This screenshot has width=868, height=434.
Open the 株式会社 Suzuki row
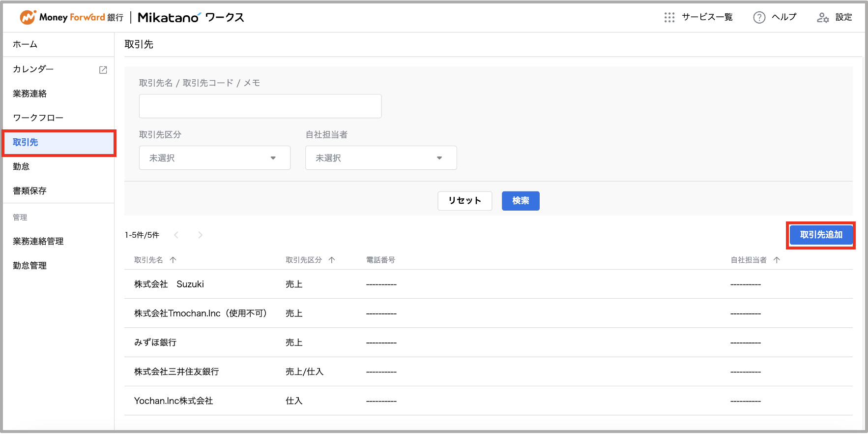(489, 284)
